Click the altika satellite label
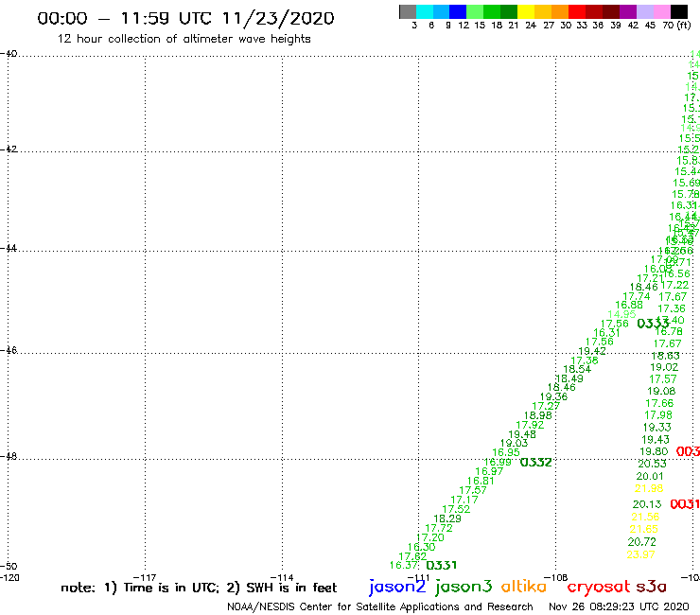 click(524, 587)
